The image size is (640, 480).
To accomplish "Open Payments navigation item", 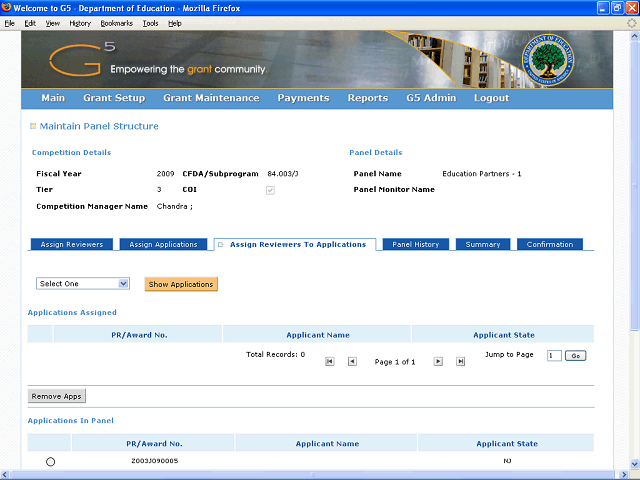I will click(303, 98).
